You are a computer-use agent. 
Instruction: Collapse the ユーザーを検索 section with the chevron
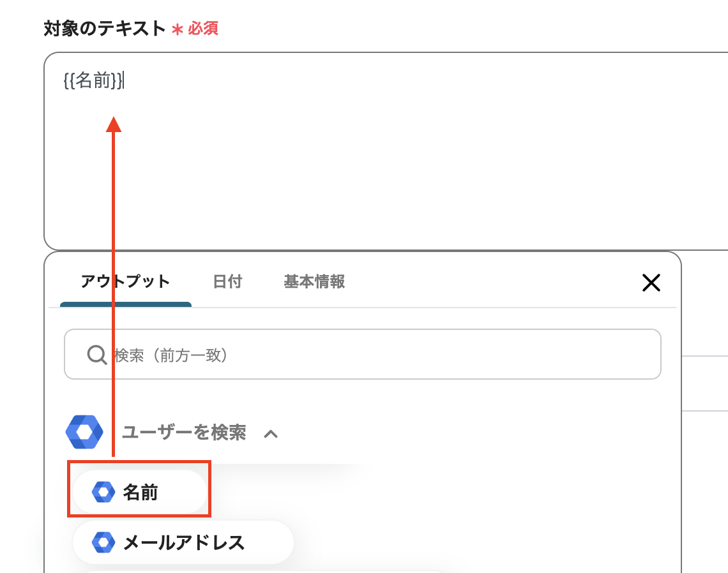coord(271,434)
